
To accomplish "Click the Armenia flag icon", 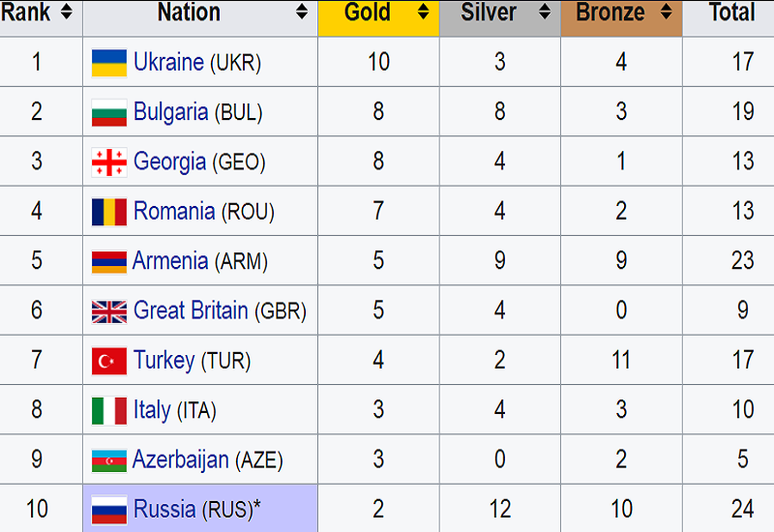I will coord(109,262).
